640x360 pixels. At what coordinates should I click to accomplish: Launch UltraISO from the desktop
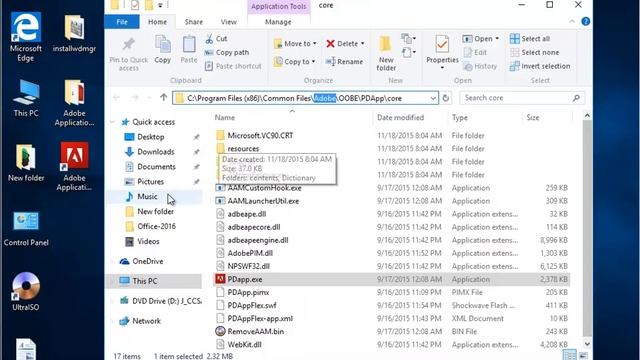click(x=26, y=291)
